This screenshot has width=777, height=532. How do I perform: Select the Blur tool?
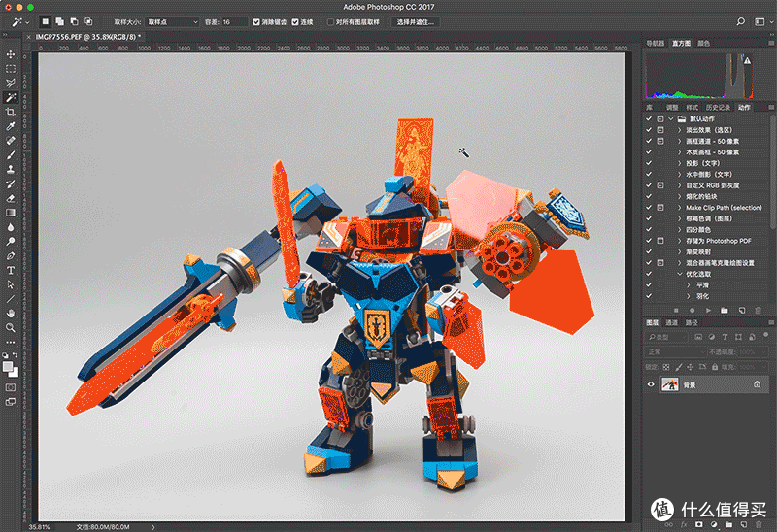click(11, 227)
